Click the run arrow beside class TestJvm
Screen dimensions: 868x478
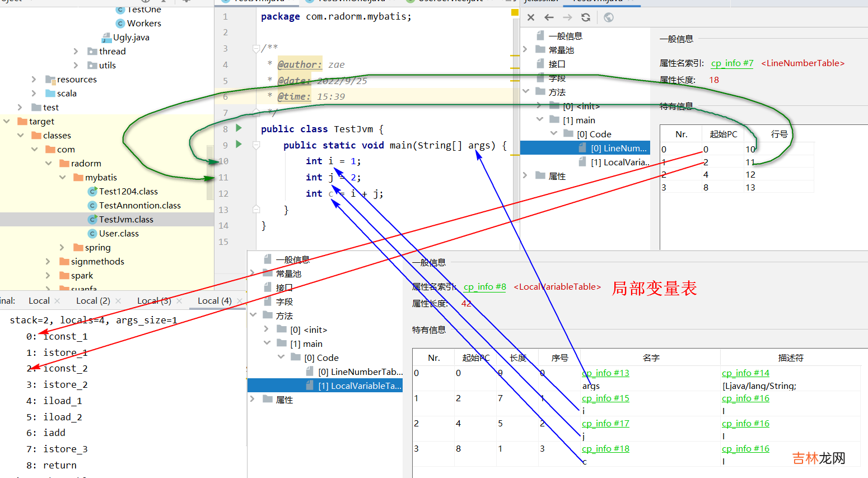click(x=239, y=128)
